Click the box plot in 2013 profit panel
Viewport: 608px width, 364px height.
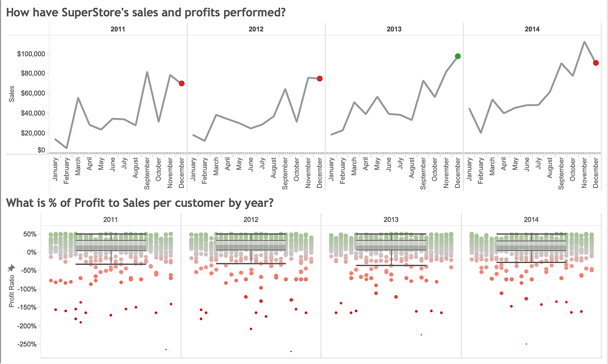pos(391,249)
